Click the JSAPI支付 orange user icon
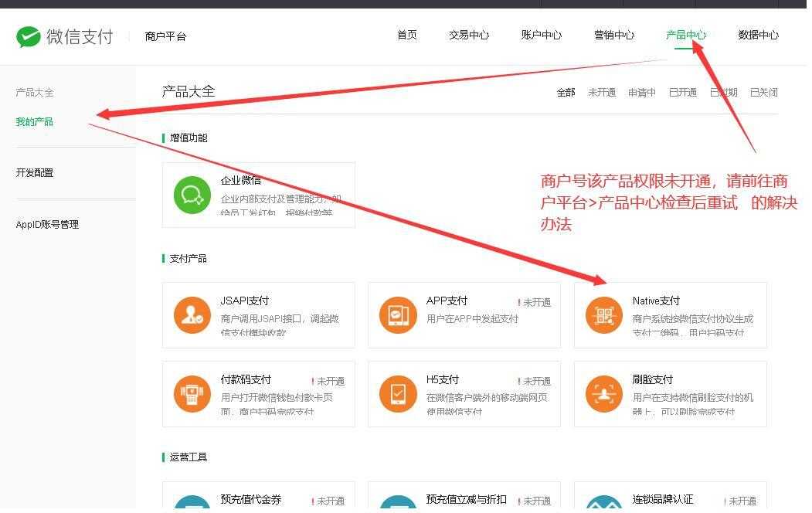Viewport: 812px width, 513px height. (192, 315)
